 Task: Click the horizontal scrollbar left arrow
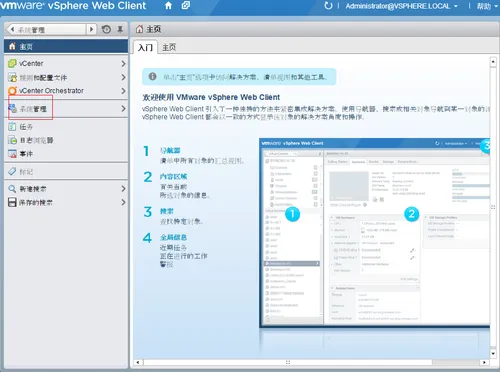coord(138,362)
